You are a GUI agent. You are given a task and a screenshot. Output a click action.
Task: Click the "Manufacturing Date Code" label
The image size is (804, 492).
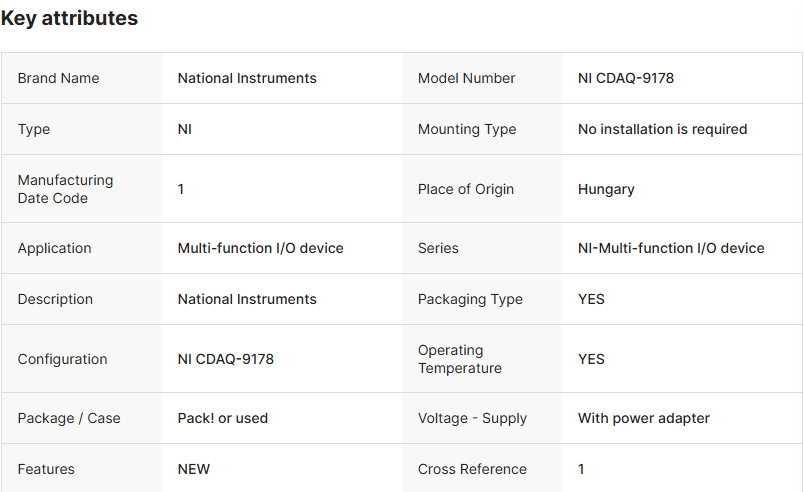(x=65, y=189)
